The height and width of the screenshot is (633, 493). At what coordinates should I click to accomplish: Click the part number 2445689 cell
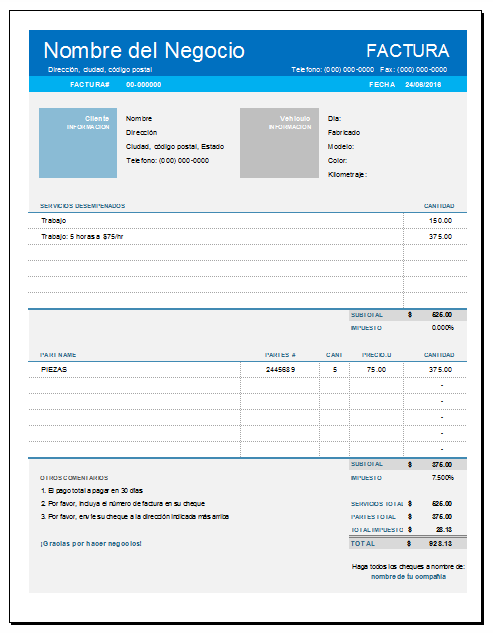pos(280,369)
